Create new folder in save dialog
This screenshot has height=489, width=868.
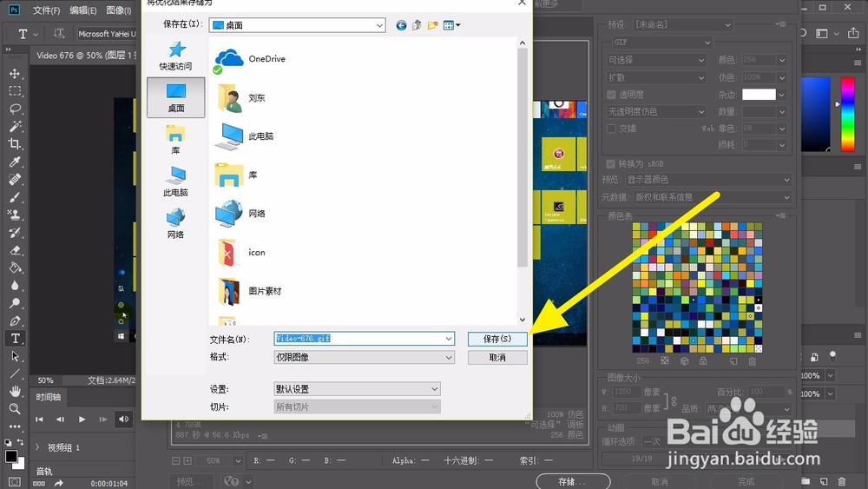point(432,25)
